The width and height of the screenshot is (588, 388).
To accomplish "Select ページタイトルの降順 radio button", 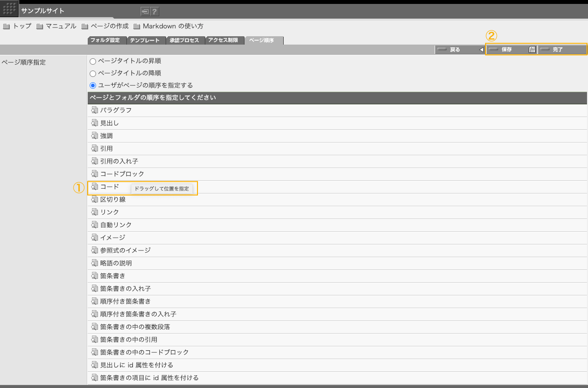I will (93, 73).
